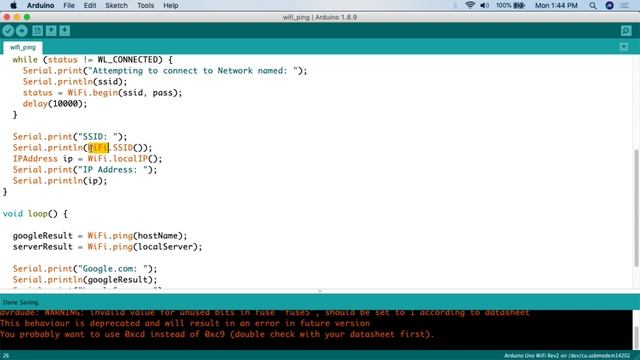Click the 'Done Saving.' status message

21,302
